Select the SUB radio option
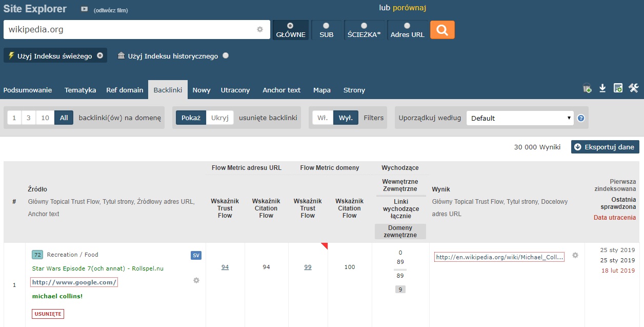This screenshot has height=327, width=644. point(326,26)
